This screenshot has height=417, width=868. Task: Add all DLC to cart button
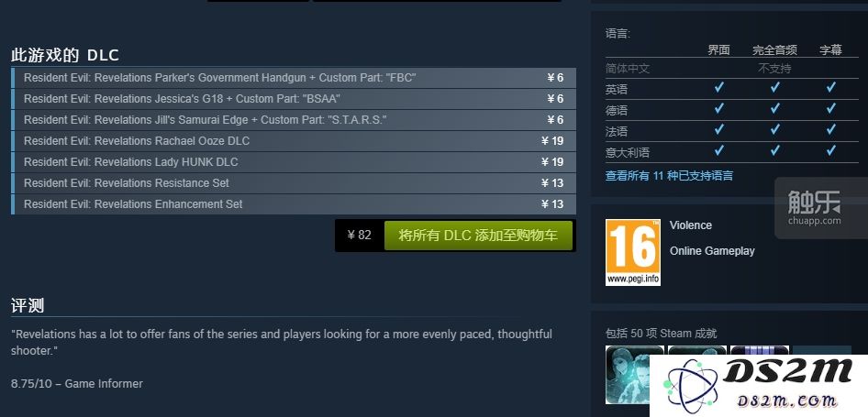pyautogui.click(x=478, y=235)
